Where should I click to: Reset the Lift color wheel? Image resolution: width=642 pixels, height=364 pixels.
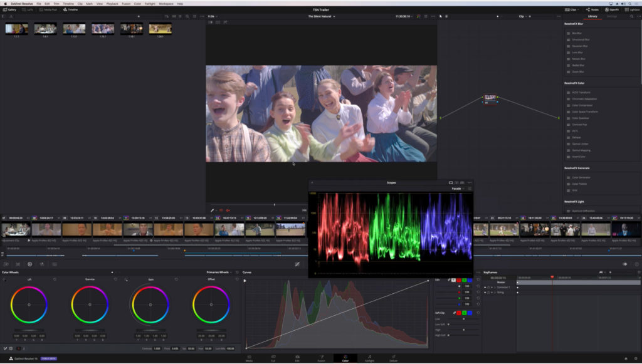(55, 279)
